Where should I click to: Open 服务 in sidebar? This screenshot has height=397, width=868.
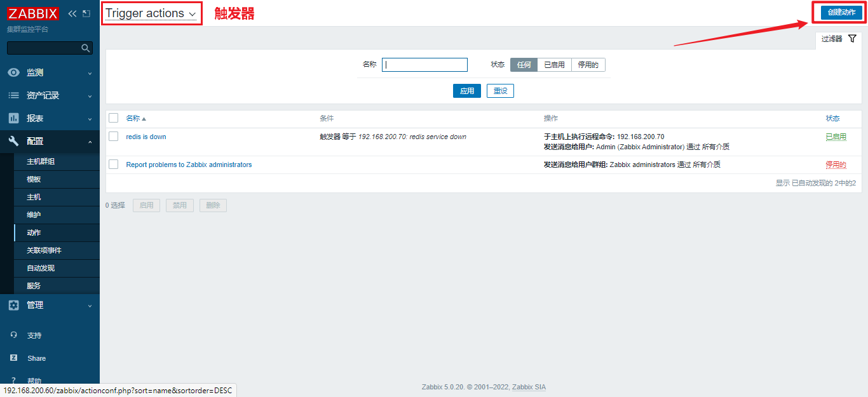pyautogui.click(x=57, y=286)
